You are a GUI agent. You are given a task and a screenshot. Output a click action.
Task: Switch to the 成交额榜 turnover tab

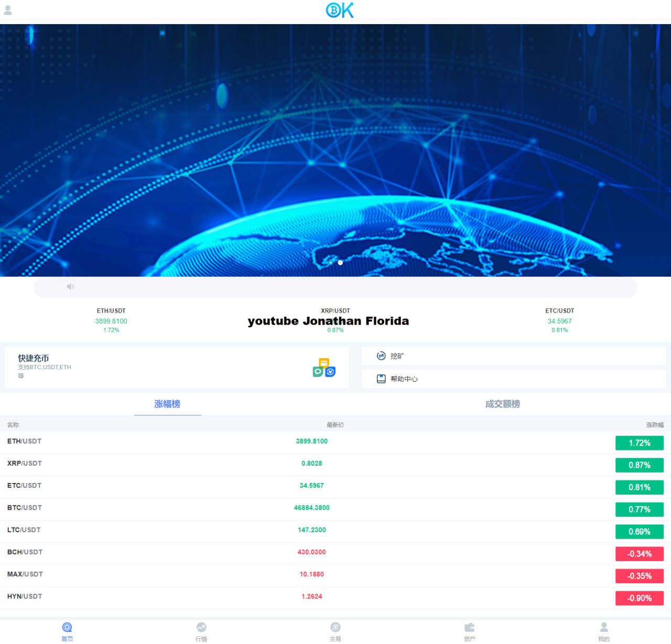pos(503,404)
